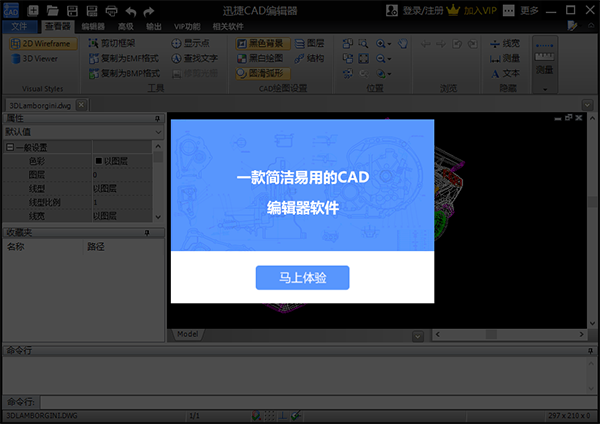Open the 默认值 combo box

[x=83, y=132]
